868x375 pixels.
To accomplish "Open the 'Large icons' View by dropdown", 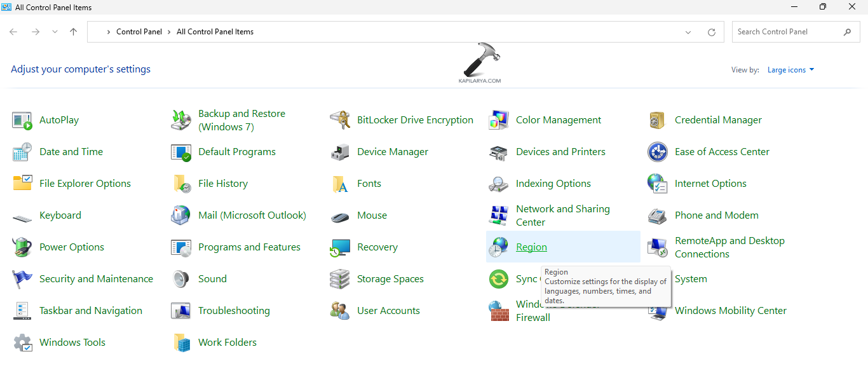I will pyautogui.click(x=790, y=70).
